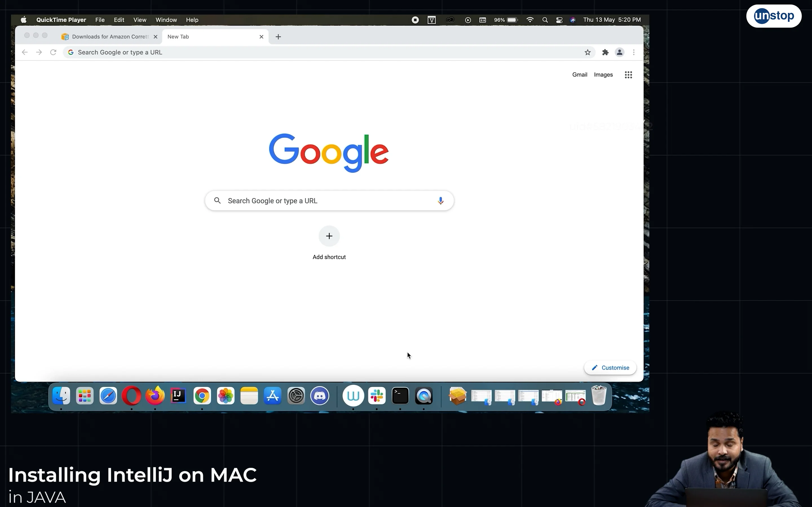The width and height of the screenshot is (812, 507).
Task: Open Gmail from the top-right link
Action: coord(579,74)
